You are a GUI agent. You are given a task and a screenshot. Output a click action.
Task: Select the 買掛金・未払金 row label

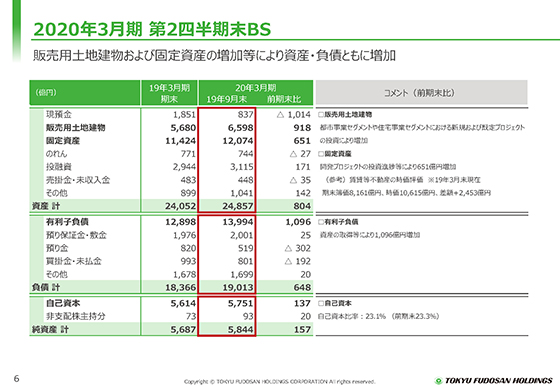[x=74, y=261]
